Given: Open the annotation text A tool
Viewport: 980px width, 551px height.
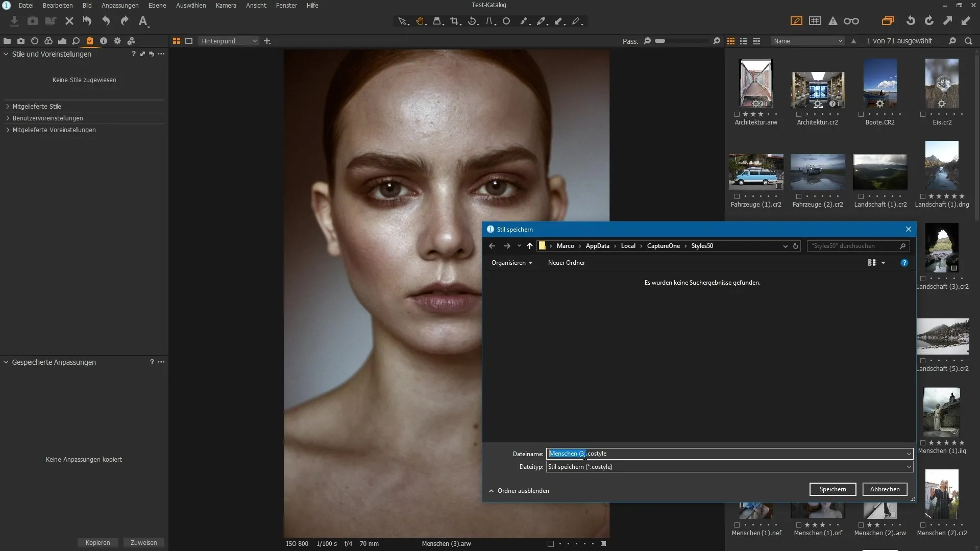Looking at the screenshot, I should tap(143, 21).
